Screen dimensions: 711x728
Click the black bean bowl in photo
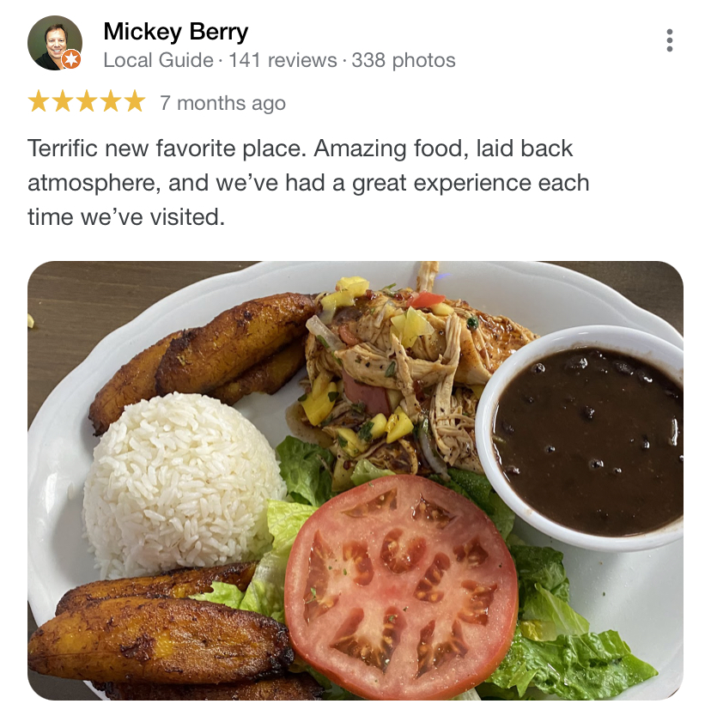580,438
